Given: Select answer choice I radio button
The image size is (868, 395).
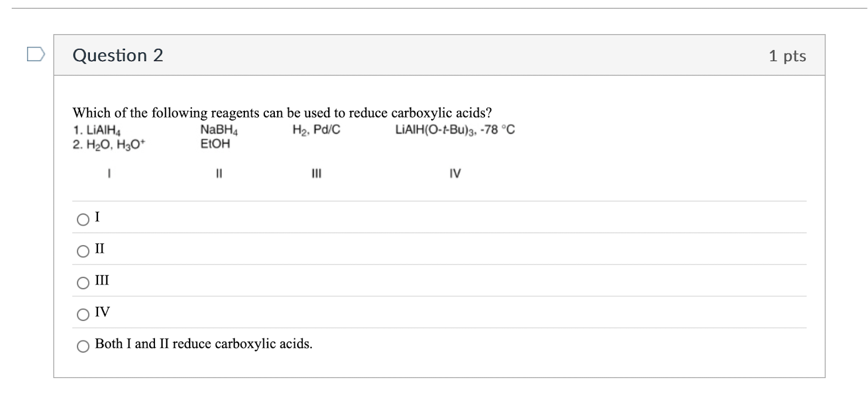Looking at the screenshot, I should pyautogui.click(x=83, y=219).
